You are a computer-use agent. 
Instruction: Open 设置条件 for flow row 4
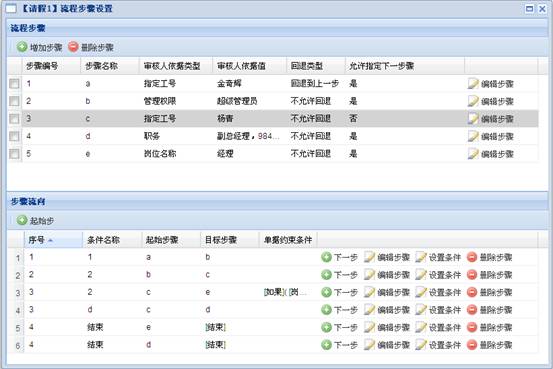click(x=438, y=310)
